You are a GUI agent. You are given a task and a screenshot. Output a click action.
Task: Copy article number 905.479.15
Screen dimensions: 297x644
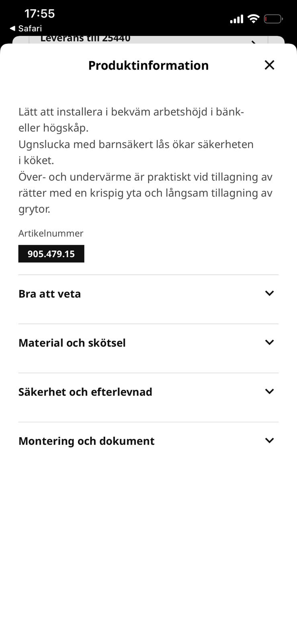51,254
